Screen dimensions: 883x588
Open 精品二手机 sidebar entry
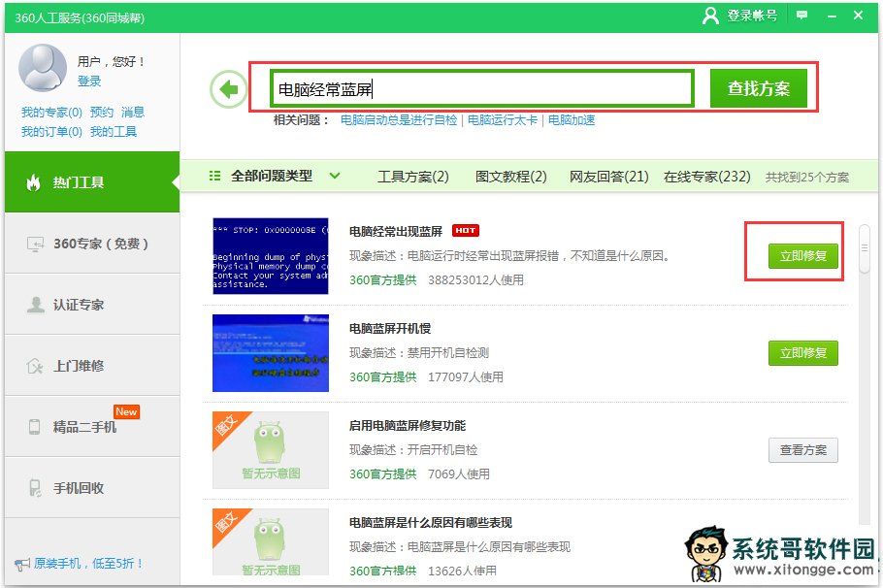92,427
